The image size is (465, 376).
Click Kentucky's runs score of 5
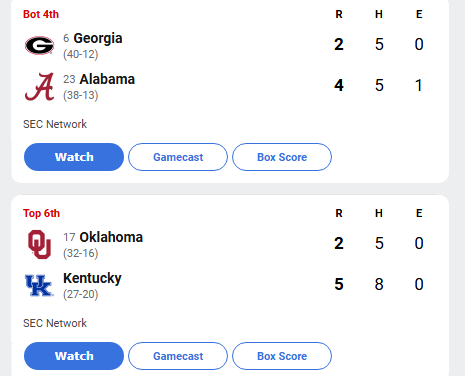click(339, 284)
